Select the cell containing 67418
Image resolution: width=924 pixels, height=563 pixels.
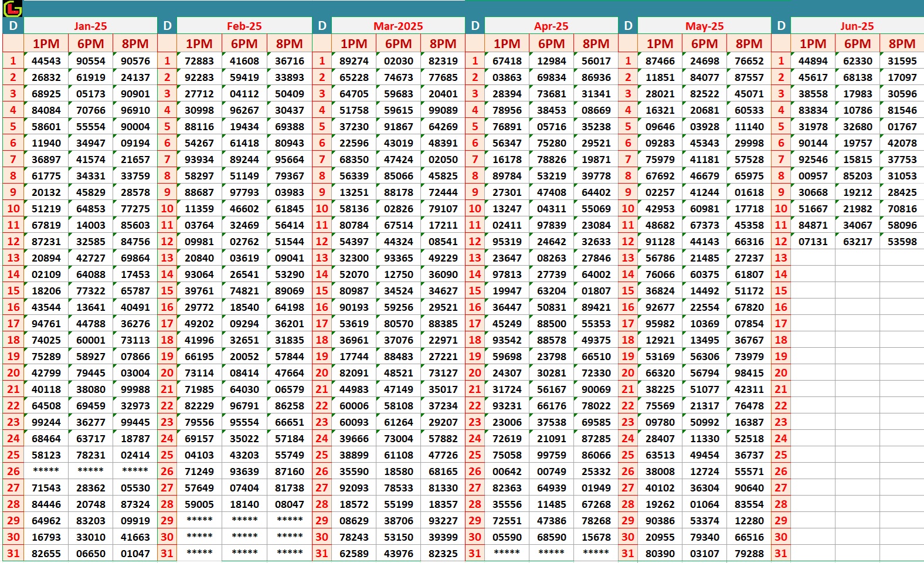coord(507,61)
